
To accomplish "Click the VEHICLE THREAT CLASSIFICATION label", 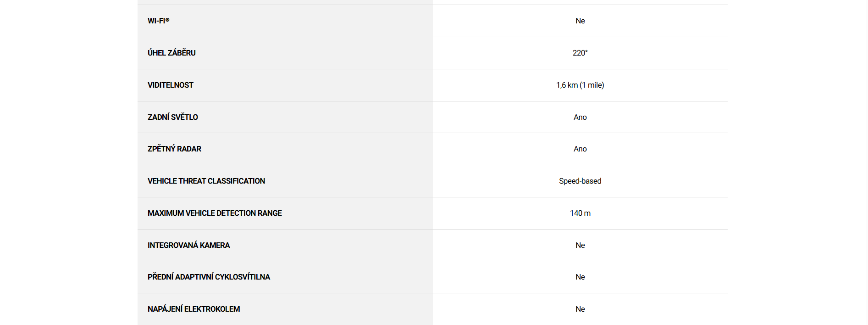I will click(x=206, y=181).
